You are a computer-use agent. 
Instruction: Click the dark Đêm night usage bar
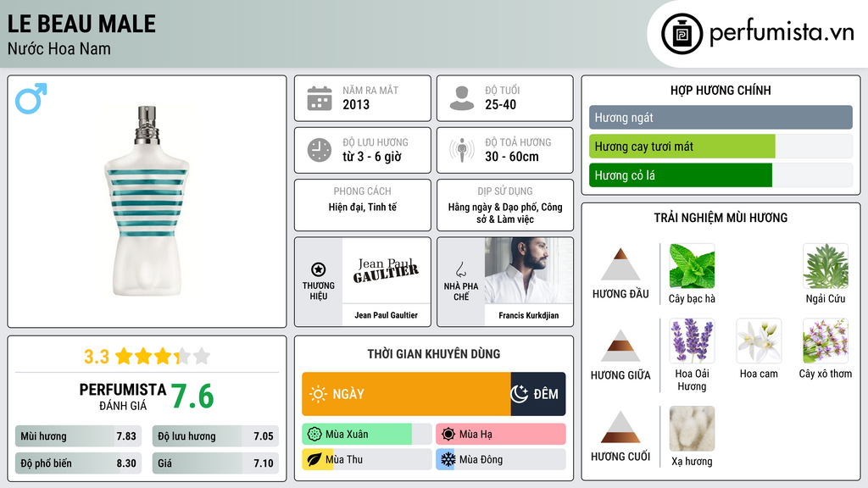(x=538, y=394)
